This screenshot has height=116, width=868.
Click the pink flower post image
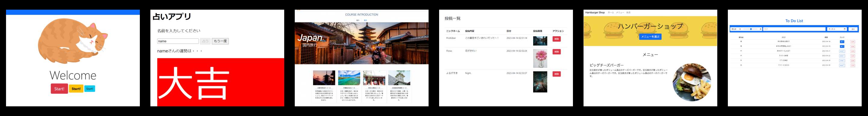pos(540,59)
